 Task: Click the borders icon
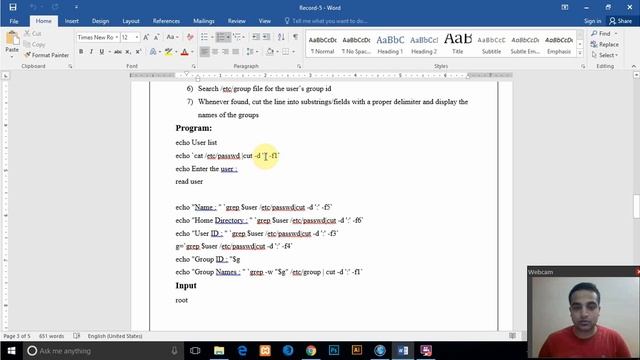coord(286,52)
